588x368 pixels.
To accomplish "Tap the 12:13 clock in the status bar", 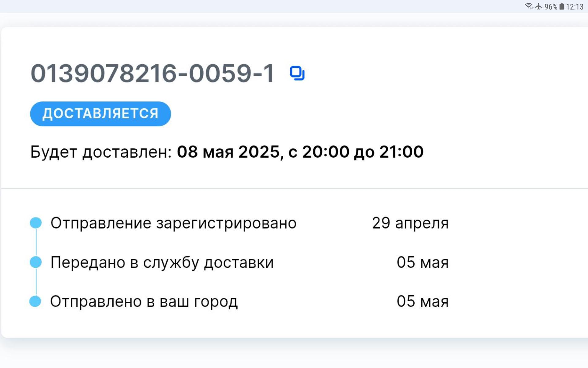I will 575,7.
